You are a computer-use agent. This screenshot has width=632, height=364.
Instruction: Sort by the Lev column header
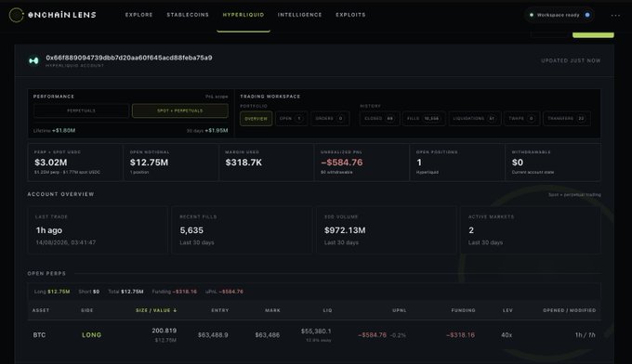pos(507,310)
